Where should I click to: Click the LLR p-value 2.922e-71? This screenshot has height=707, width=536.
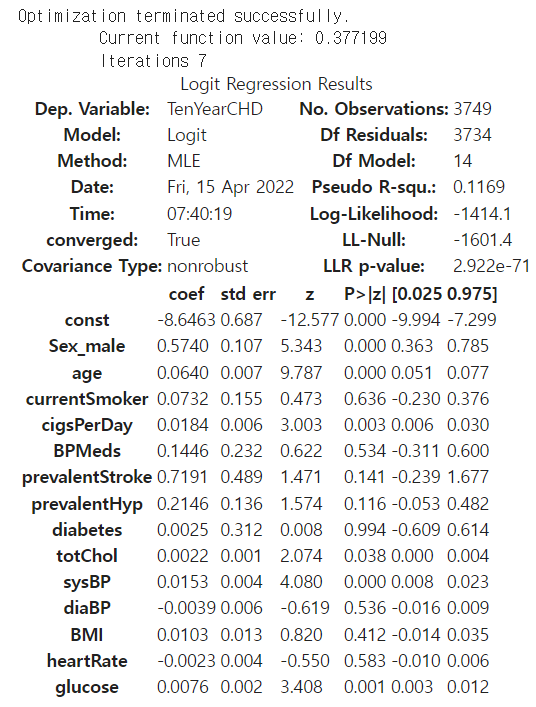pyautogui.click(x=491, y=266)
